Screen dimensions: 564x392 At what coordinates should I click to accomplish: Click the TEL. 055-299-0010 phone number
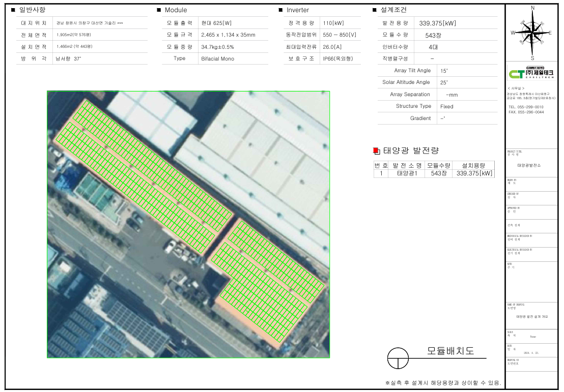526,107
